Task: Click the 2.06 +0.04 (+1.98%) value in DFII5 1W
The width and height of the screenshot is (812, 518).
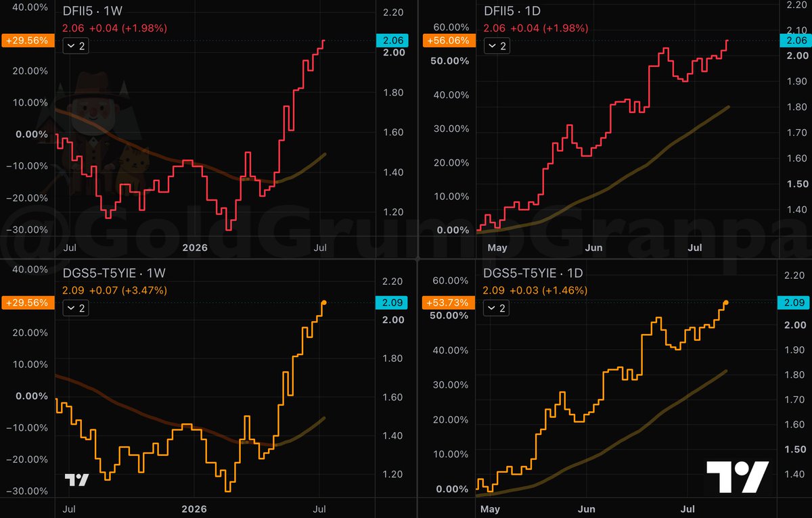Action: [x=114, y=28]
